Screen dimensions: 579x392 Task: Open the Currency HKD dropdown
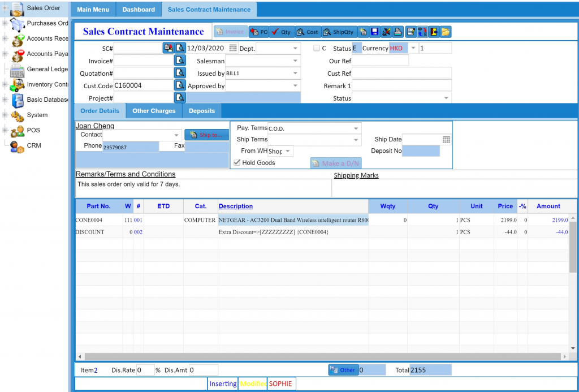(x=413, y=48)
